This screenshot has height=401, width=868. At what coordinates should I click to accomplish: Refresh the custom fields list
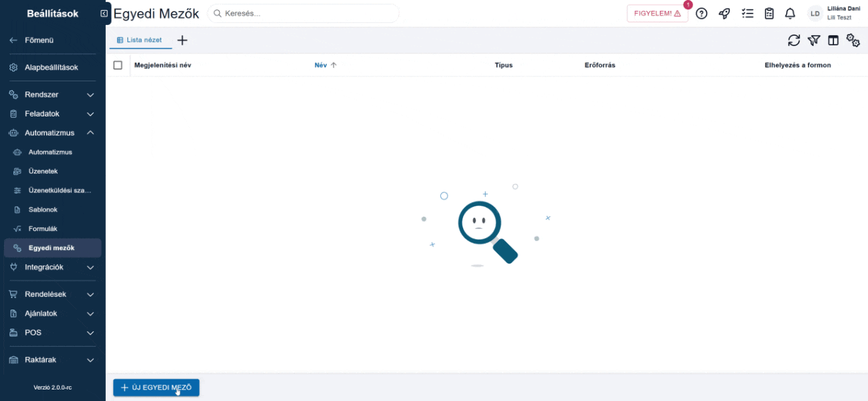click(x=794, y=41)
